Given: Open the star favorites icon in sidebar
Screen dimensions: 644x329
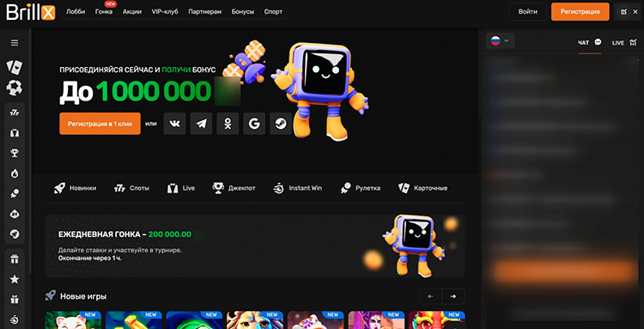Looking at the screenshot, I should pyautogui.click(x=15, y=279).
